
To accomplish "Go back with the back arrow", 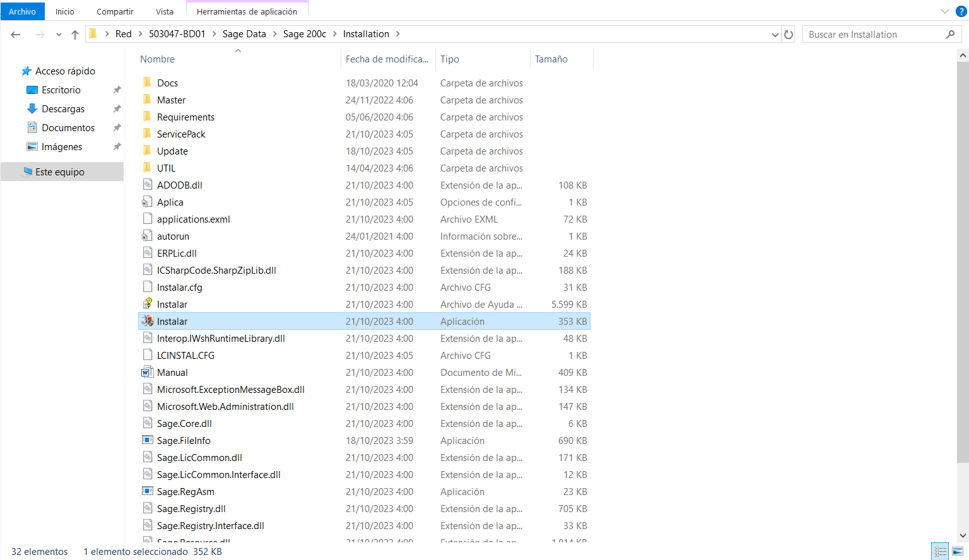I will click(16, 35).
